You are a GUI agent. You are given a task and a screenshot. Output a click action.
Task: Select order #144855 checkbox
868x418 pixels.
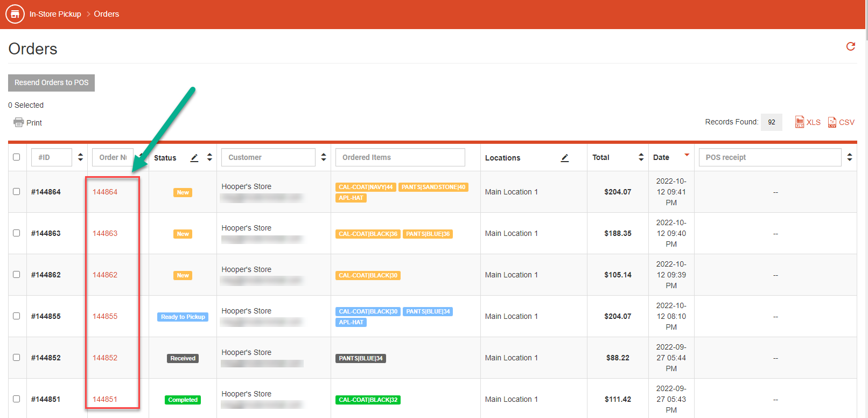pos(17,316)
